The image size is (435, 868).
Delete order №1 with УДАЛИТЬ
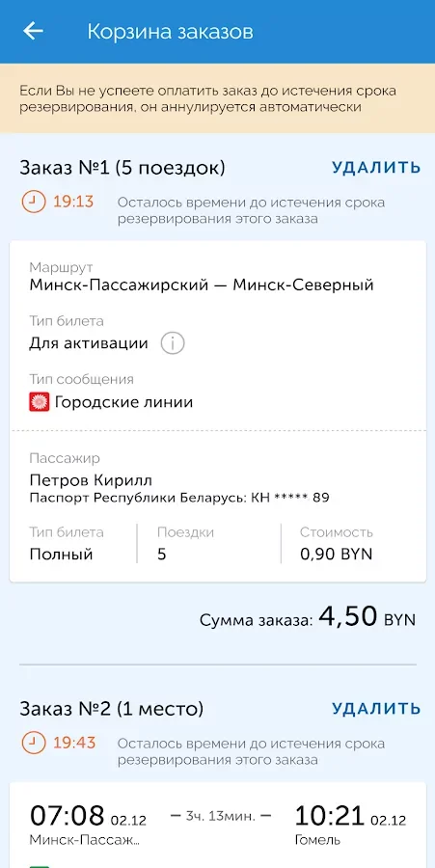pos(376,168)
